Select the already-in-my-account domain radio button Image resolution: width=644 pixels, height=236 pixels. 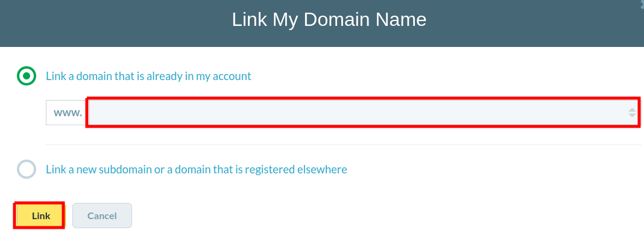pos(27,76)
